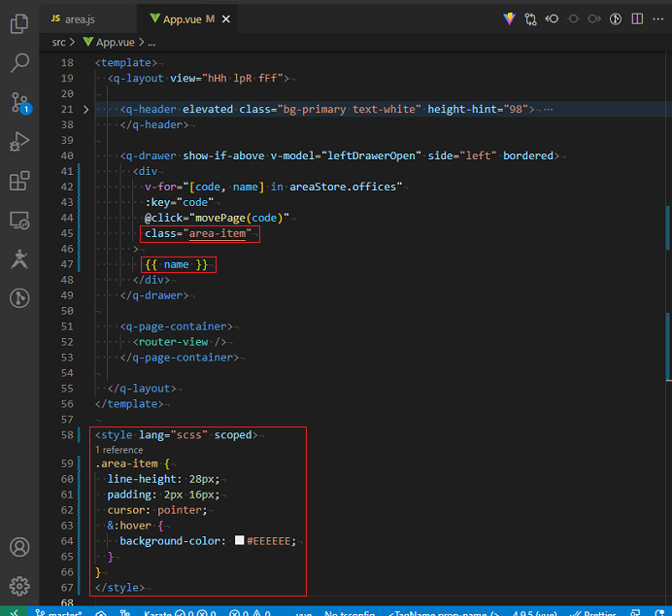Click the master* branch in status bar

tap(58, 612)
